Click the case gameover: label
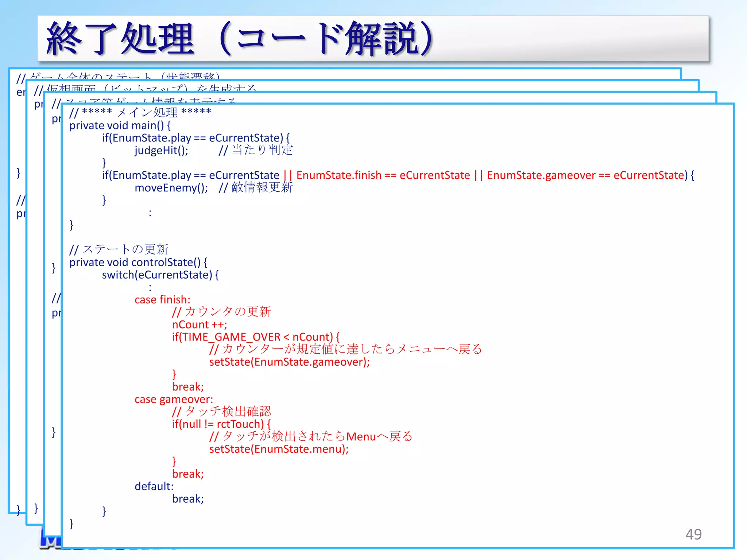Viewport: 747px width, 560px height. pyautogui.click(x=174, y=399)
